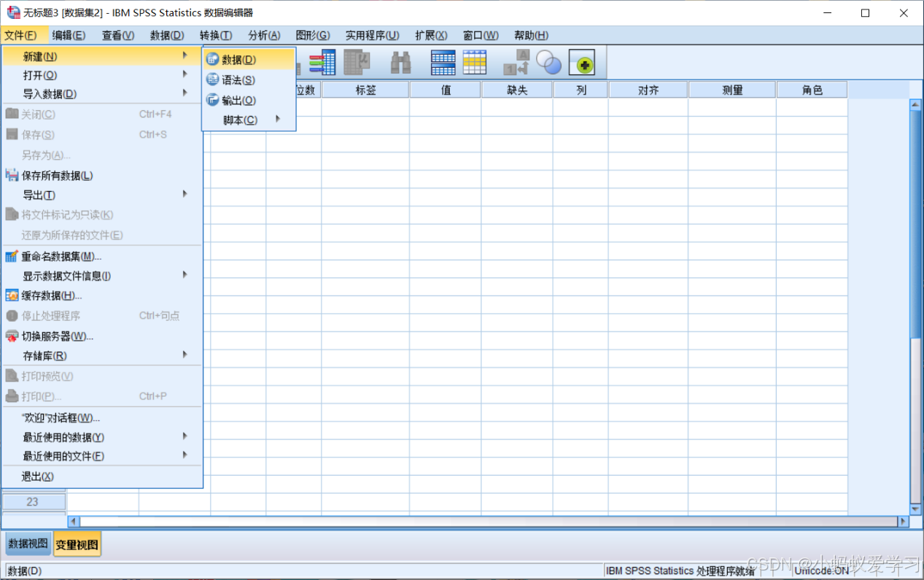This screenshot has height=580, width=924.
Task: Expand 显示数据文件信息(I) submenu arrow
Action: point(185,275)
